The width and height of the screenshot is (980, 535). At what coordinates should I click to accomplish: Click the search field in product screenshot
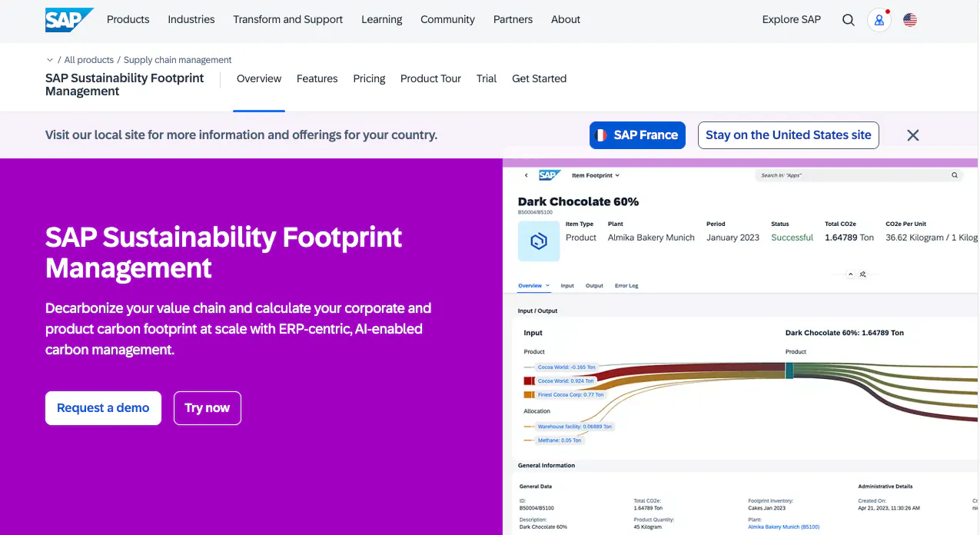[x=859, y=175]
